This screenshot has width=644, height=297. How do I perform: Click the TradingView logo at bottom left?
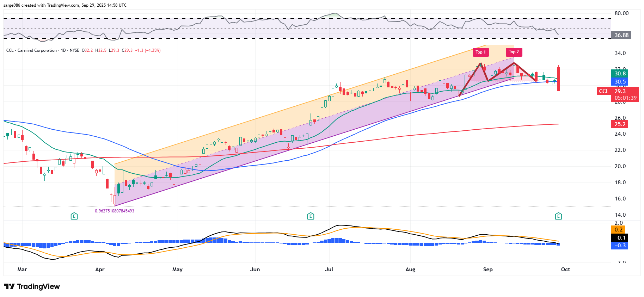tap(32, 286)
